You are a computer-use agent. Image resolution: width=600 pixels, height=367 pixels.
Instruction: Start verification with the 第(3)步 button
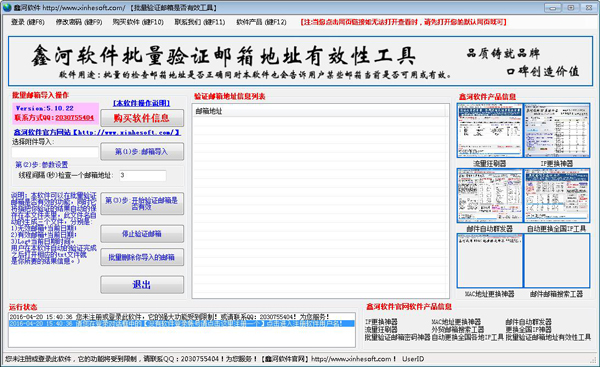142,204
